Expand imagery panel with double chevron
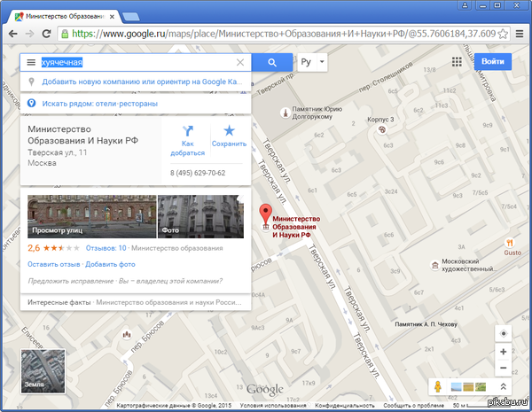The height and width of the screenshot is (412, 532). 503,386
